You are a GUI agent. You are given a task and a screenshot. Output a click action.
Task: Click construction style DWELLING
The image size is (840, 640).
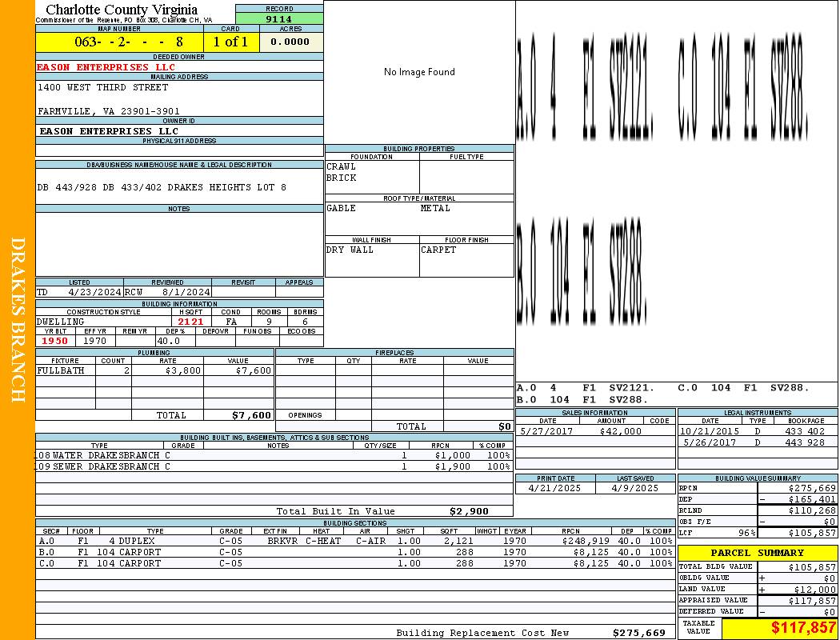point(61,322)
